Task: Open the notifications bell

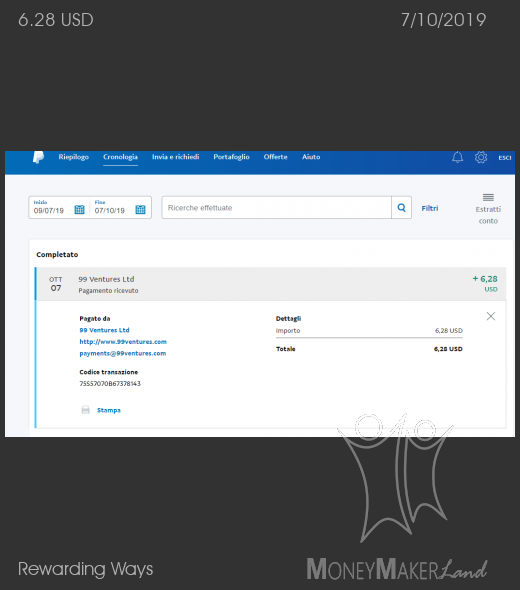Action: [457, 157]
